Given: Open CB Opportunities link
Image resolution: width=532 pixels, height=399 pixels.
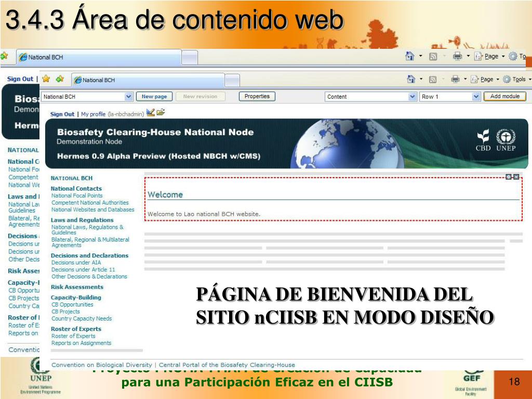Looking at the screenshot, I should point(72,304).
